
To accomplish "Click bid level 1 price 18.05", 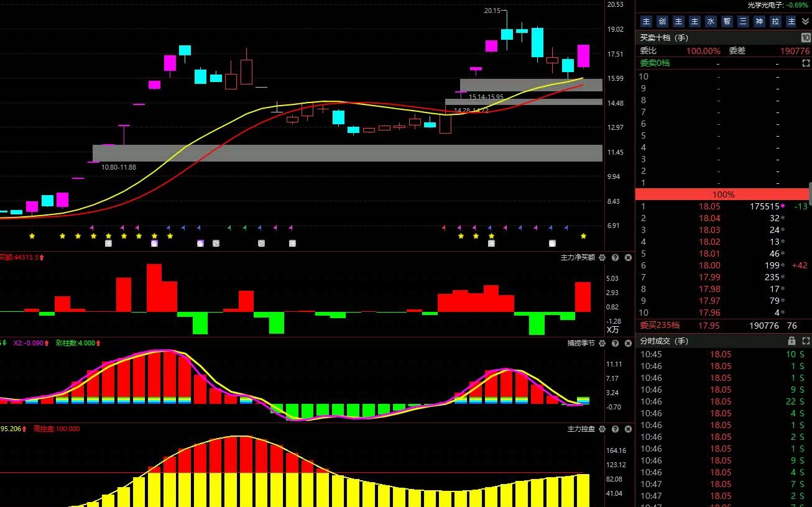I will pyautogui.click(x=709, y=206).
